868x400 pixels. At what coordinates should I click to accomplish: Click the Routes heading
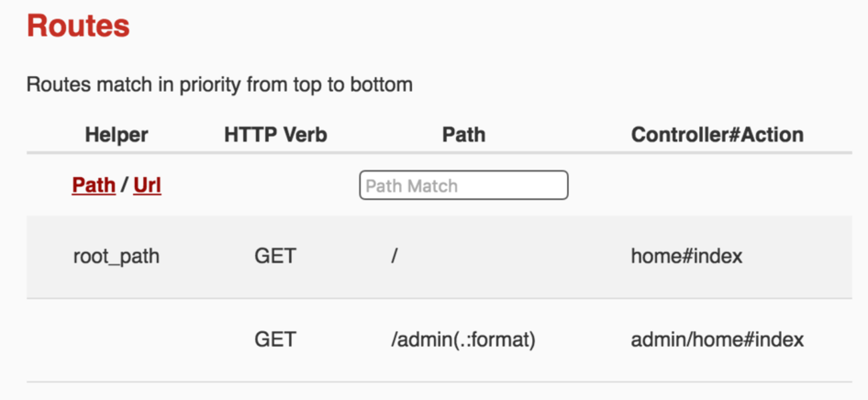(x=78, y=27)
